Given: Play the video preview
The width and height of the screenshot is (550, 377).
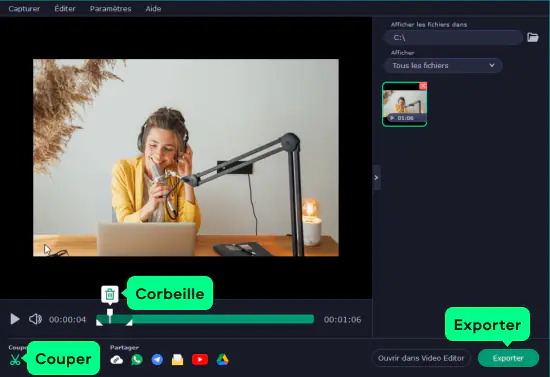Looking at the screenshot, I should tap(15, 319).
